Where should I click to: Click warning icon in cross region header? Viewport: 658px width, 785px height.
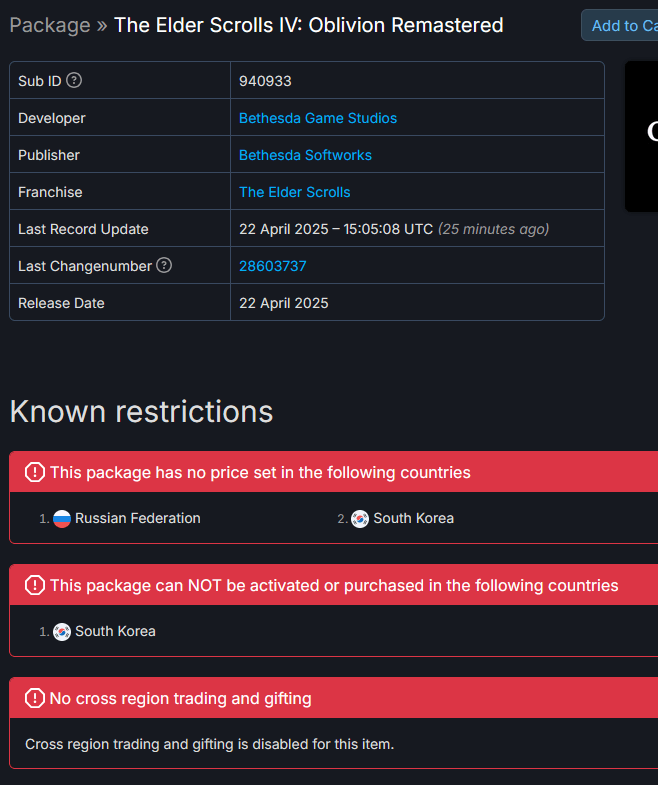coord(35,698)
